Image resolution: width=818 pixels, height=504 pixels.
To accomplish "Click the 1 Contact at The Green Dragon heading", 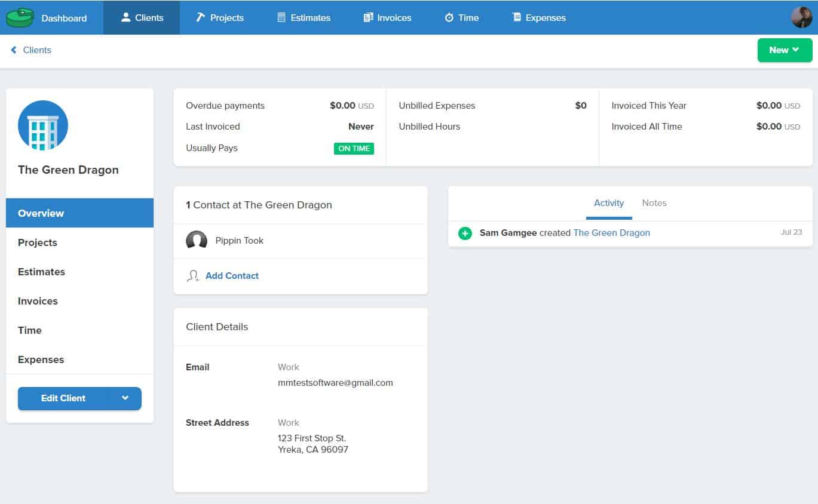I will 259,205.
